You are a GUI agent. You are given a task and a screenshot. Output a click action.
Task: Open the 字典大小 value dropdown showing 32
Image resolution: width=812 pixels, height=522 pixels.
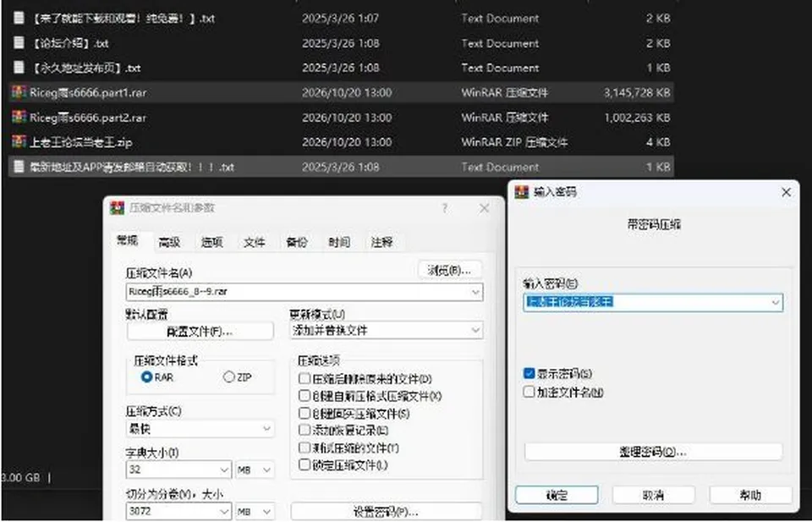point(224,470)
